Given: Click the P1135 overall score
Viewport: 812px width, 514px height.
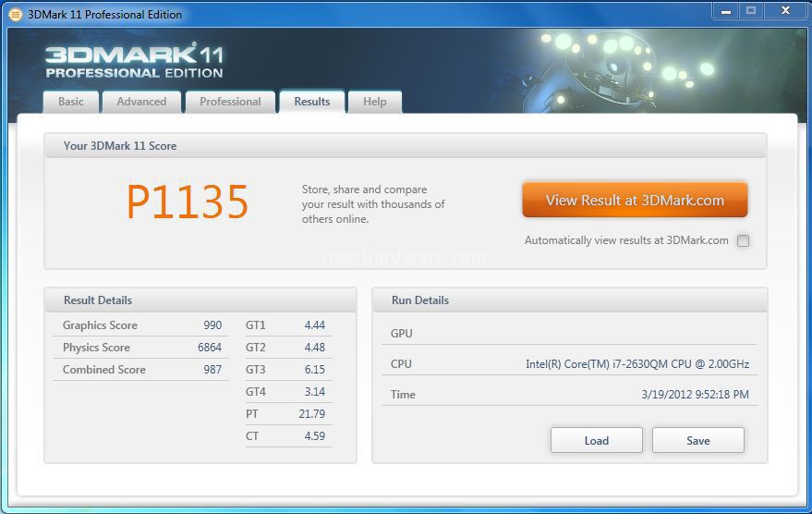Looking at the screenshot, I should tap(188, 202).
